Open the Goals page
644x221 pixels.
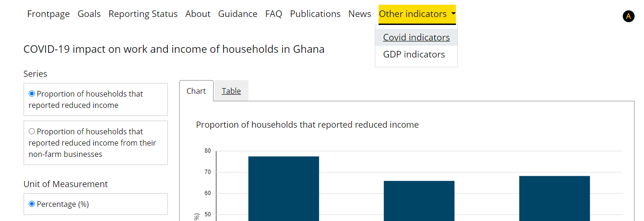(x=89, y=14)
